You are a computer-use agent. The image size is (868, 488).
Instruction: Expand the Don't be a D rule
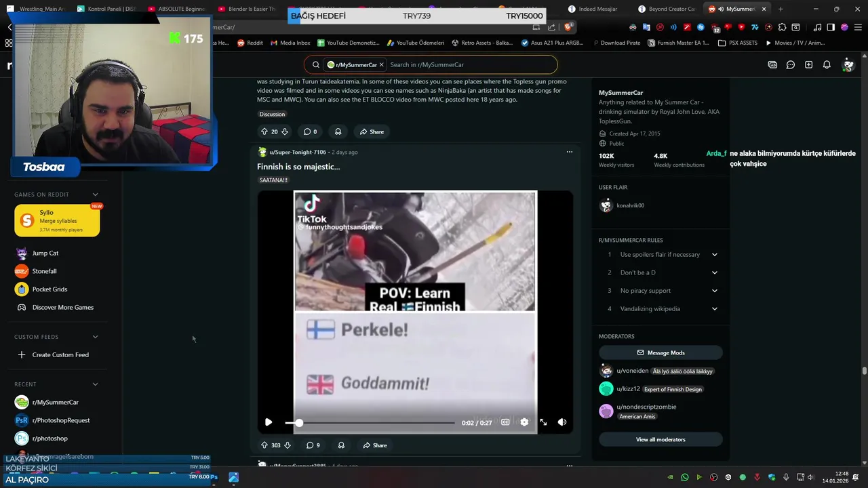click(x=714, y=272)
